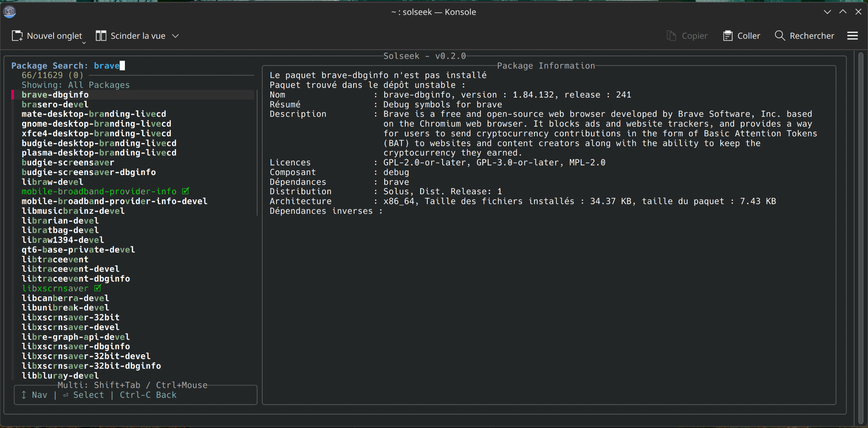Click the Coller clipboard icon
The image size is (868, 428).
728,36
